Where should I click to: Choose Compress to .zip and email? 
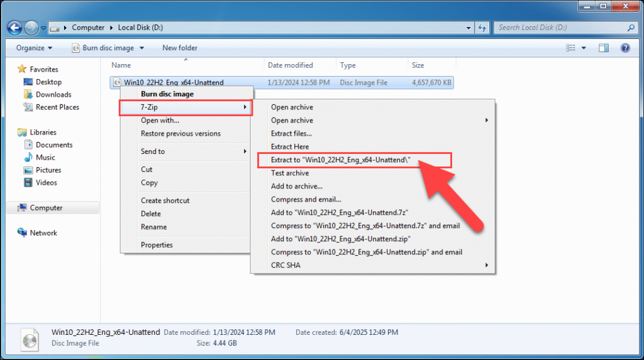tap(373, 252)
